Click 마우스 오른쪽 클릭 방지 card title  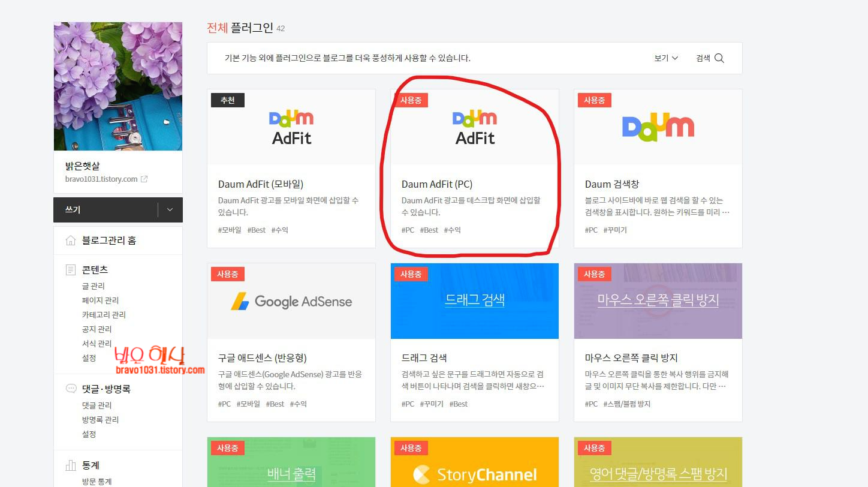pos(631,358)
